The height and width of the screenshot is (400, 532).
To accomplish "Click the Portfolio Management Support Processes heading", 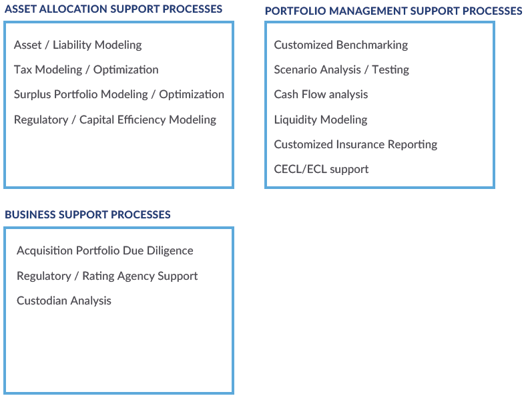I will [x=393, y=11].
